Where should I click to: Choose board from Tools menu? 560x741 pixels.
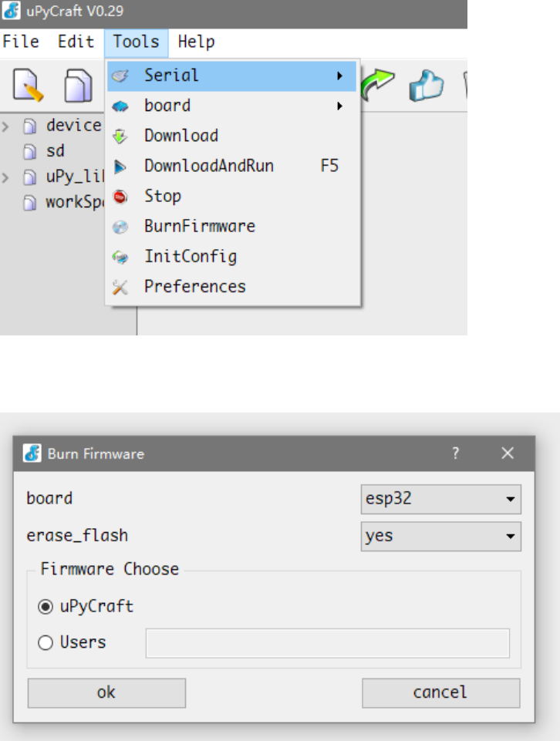tap(231, 106)
